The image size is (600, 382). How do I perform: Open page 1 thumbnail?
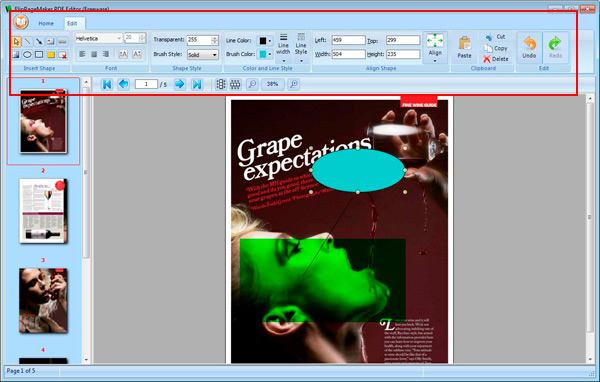[43, 121]
